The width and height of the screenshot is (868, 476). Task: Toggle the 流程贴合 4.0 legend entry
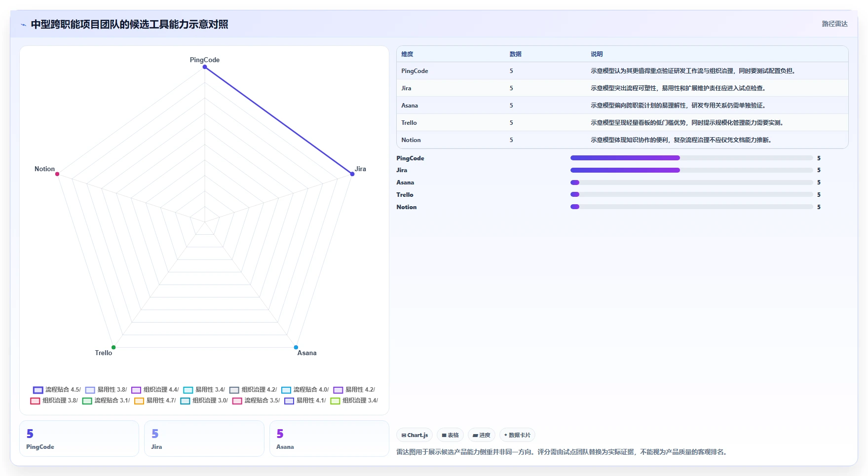point(305,390)
